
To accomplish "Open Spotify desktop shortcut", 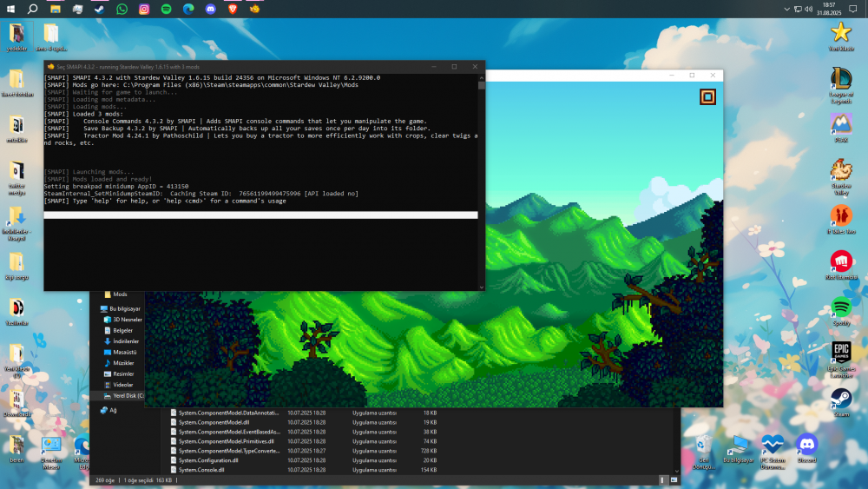I will 841,311.
